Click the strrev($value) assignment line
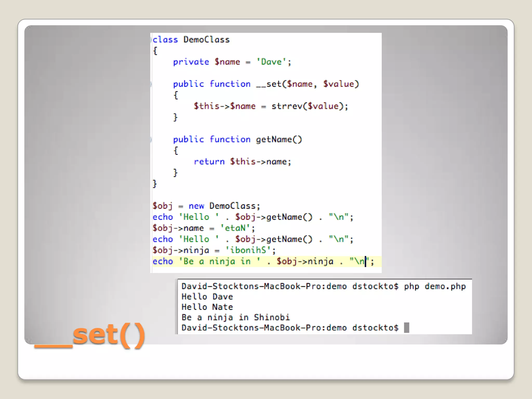The image size is (532, 399). (x=271, y=106)
